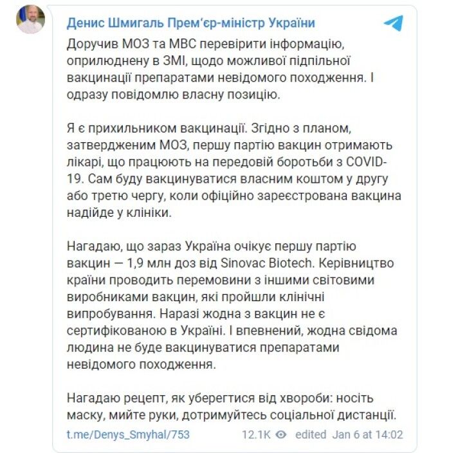
Task: Click the 12.1K view counter
Action: click(x=255, y=434)
